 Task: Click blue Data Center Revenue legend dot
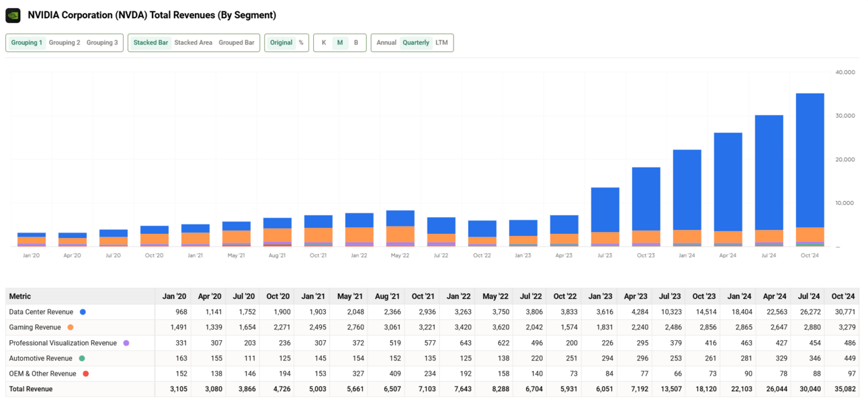pyautogui.click(x=83, y=312)
